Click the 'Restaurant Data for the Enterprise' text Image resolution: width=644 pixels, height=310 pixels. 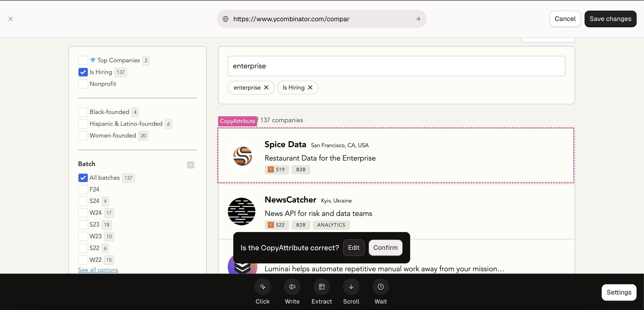320,158
